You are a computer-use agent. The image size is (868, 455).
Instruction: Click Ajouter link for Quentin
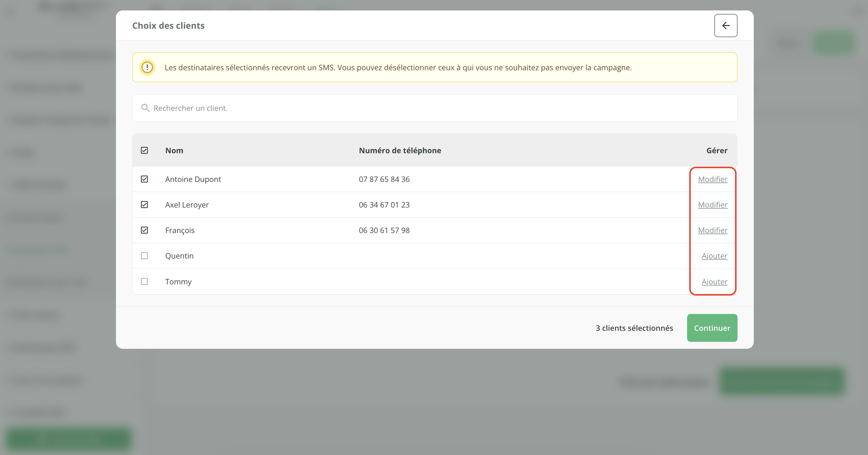point(714,256)
